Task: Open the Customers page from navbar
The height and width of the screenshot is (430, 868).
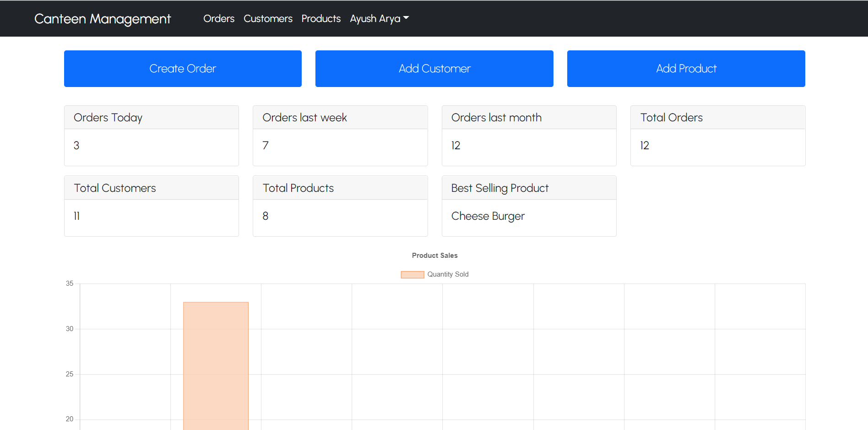Action: (x=268, y=19)
